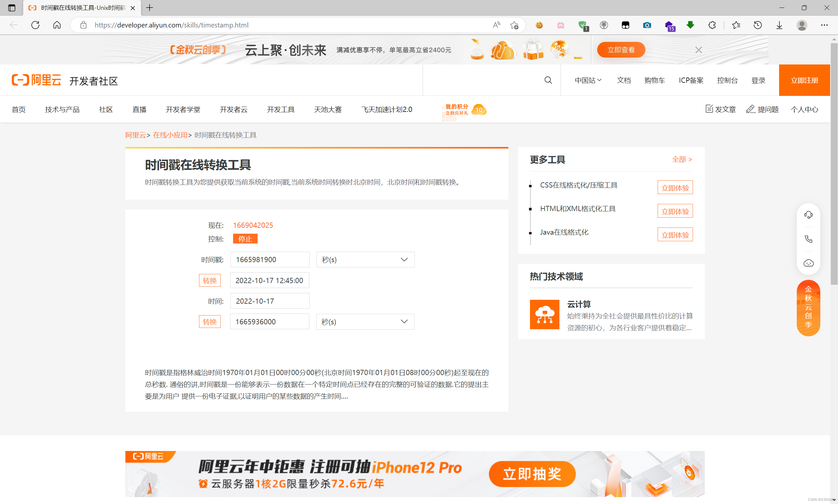Click the site search magnifier icon
Viewport: 838px width, 504px height.
(x=548, y=80)
